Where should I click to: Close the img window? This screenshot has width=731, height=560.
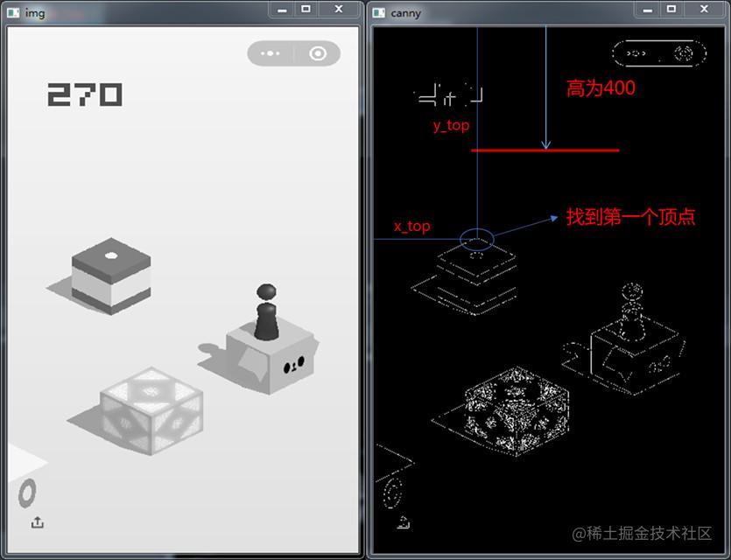pos(339,10)
